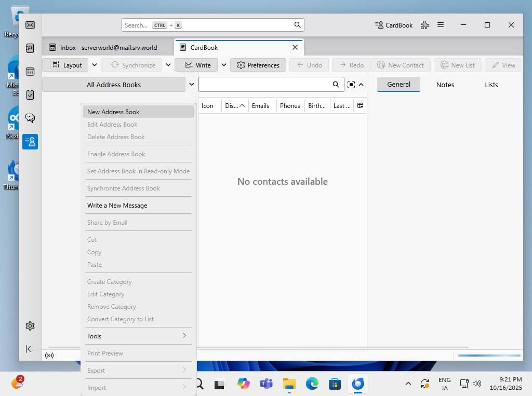The image size is (532, 396).
Task: Click the CardBook button in title bar
Action: click(x=394, y=25)
